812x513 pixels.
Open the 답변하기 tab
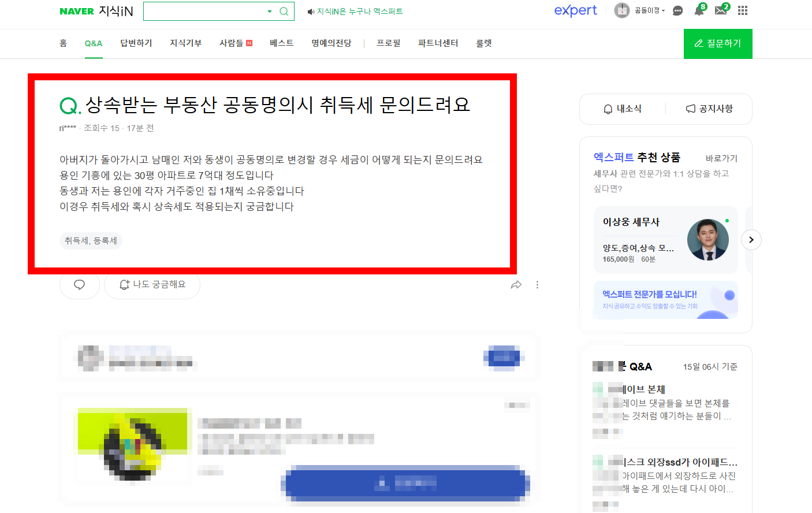coord(136,43)
